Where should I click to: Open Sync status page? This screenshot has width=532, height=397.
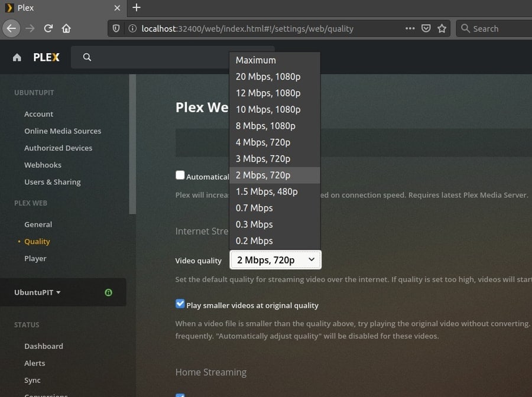tap(33, 380)
